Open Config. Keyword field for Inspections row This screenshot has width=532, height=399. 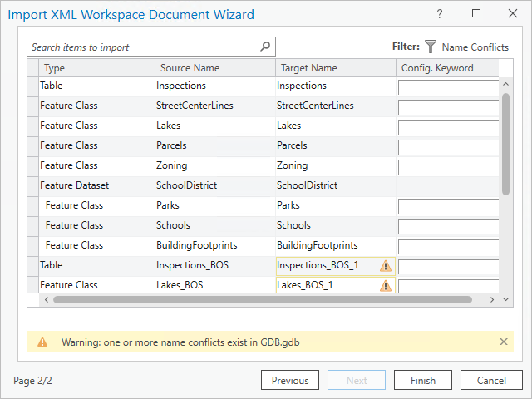(448, 86)
